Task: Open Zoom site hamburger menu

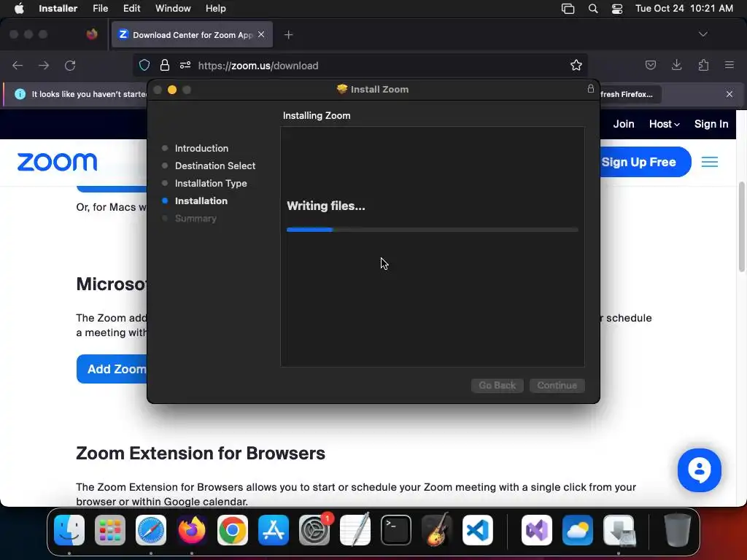Action: click(x=709, y=162)
